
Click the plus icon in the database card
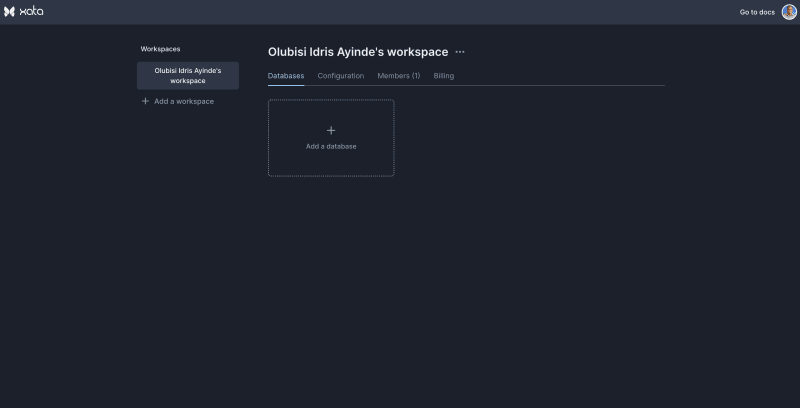point(331,131)
